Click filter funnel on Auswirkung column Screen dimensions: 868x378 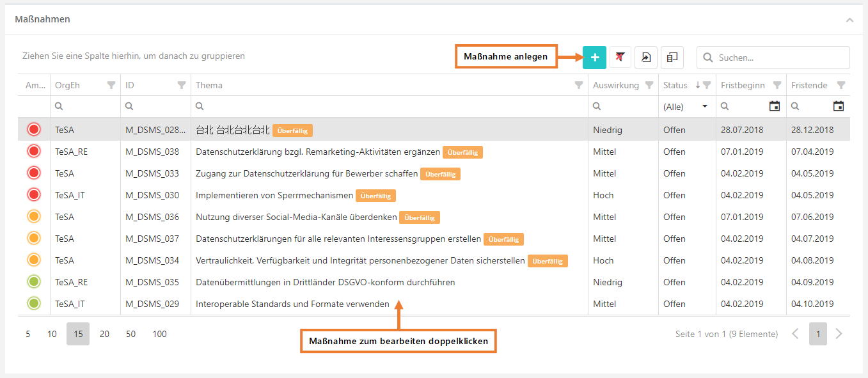point(649,85)
